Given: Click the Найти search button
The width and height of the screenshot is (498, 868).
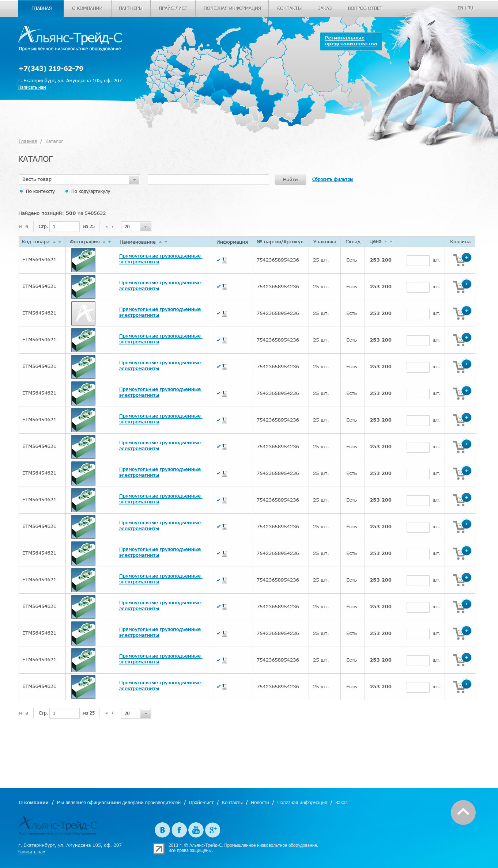Looking at the screenshot, I should pos(290,179).
